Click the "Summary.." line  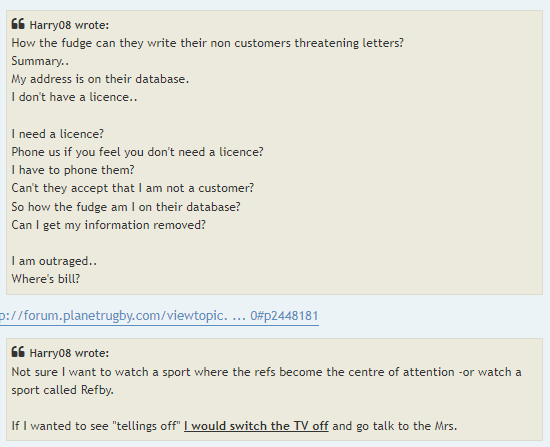[x=40, y=61]
